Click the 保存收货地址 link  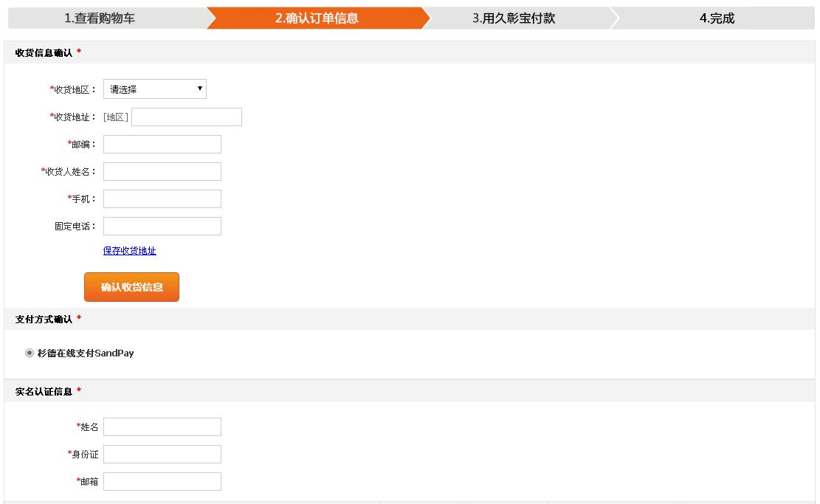coord(130,251)
